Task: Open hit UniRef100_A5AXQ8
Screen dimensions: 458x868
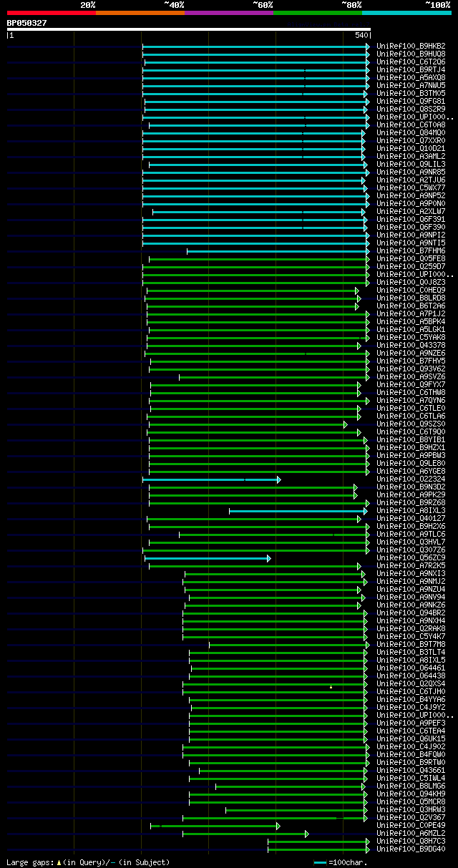Action: point(411,77)
